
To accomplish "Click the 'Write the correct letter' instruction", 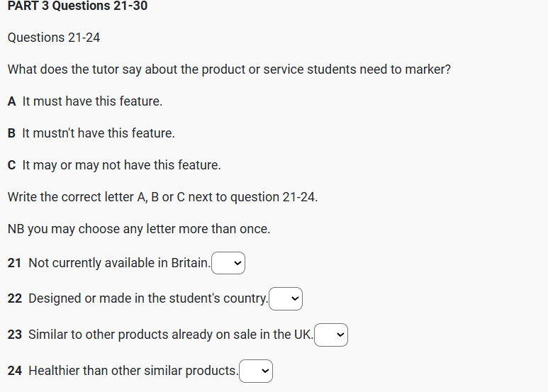I will (162, 197).
